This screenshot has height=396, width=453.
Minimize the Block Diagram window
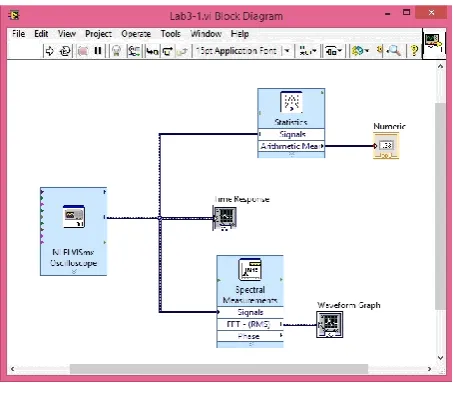(x=388, y=14)
